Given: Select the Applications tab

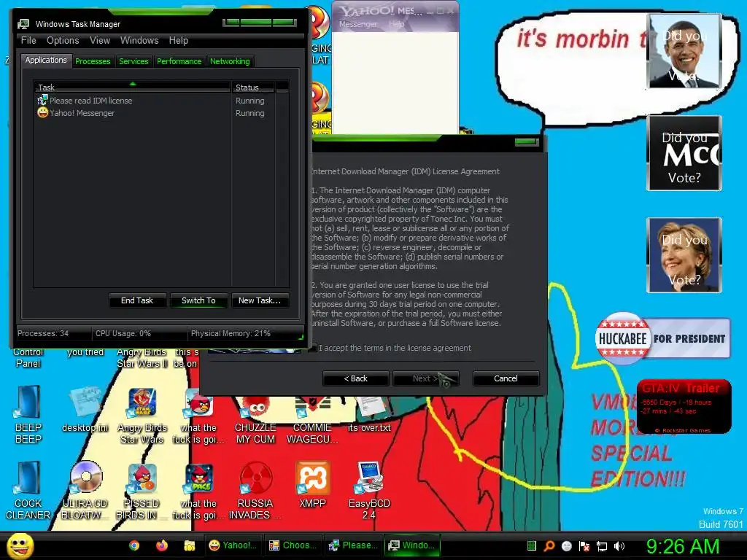Looking at the screenshot, I should 46,60.
